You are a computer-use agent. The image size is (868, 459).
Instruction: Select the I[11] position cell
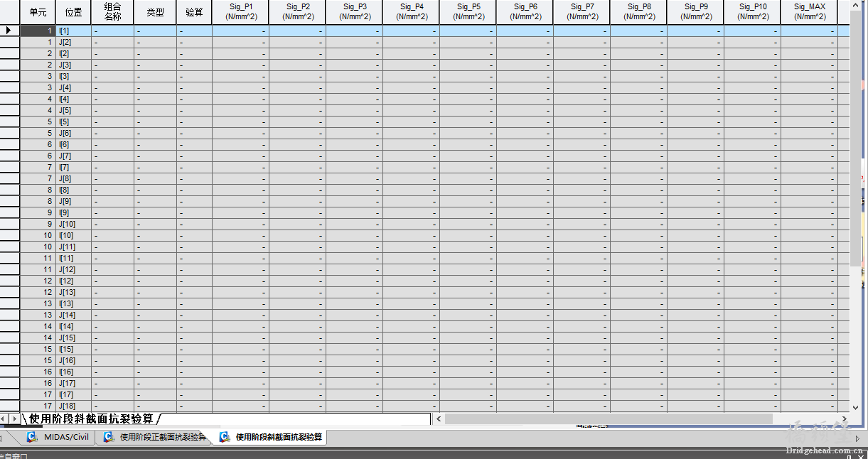[73, 258]
